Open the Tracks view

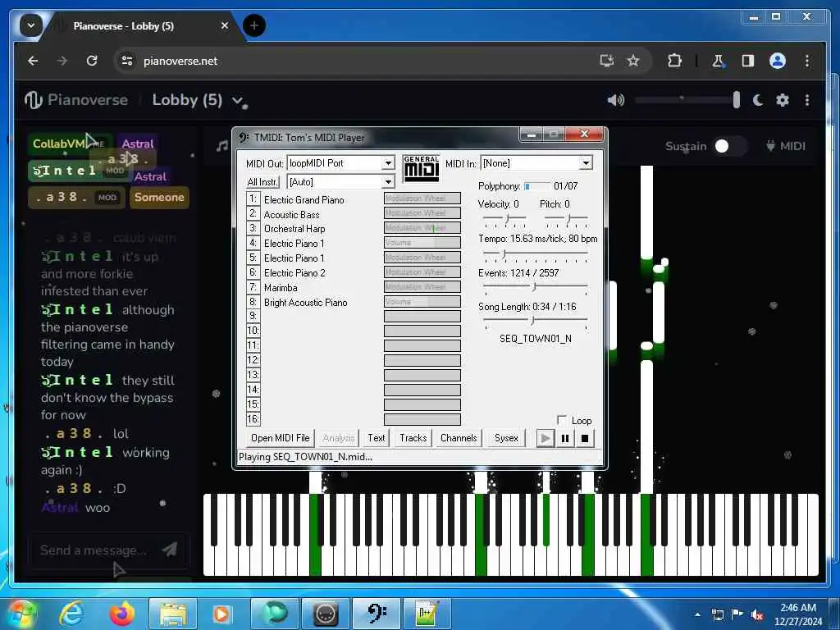[413, 438]
